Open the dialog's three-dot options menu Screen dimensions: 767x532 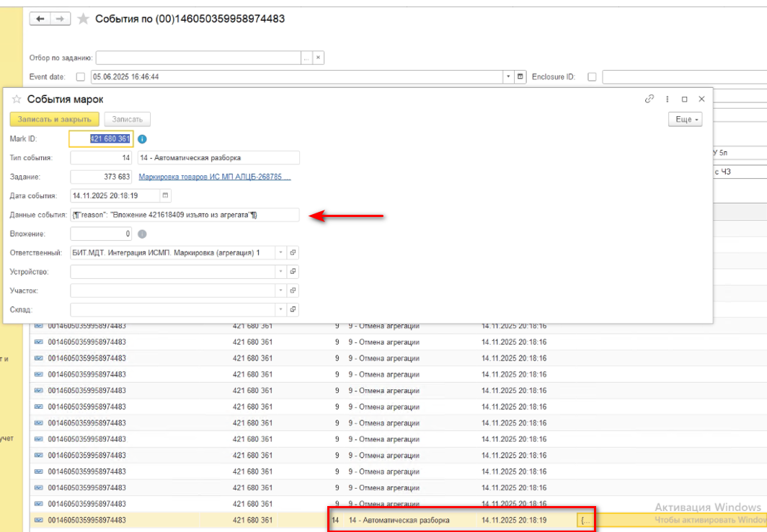[667, 99]
